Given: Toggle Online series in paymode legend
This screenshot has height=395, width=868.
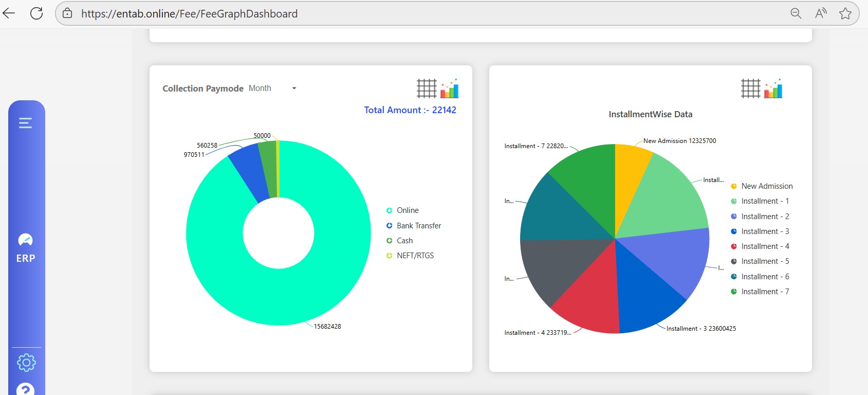Looking at the screenshot, I should pyautogui.click(x=407, y=210).
